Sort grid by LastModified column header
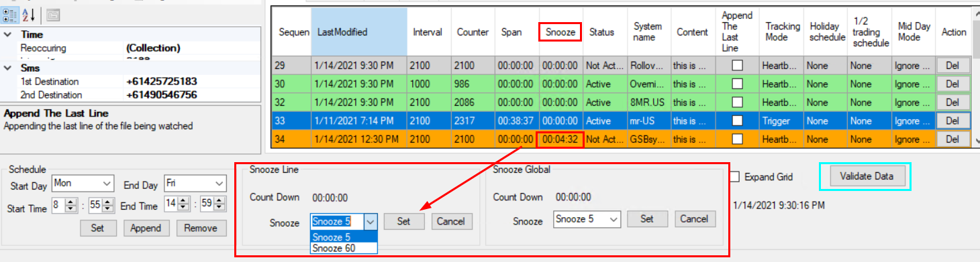Screen dimensions: 980x262 359,31
